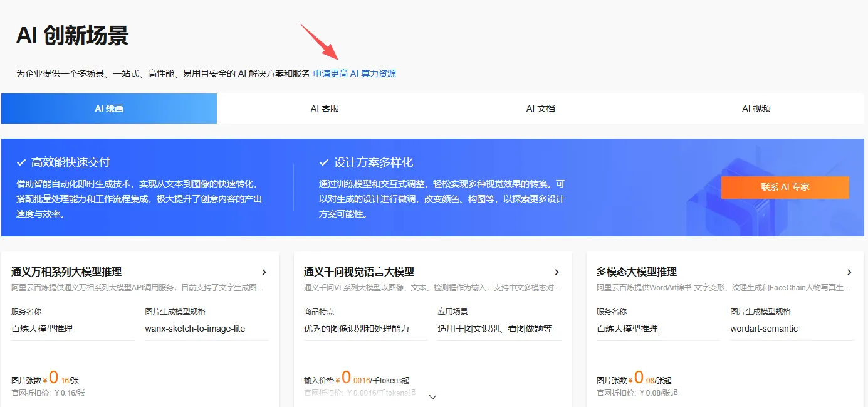The height and width of the screenshot is (407, 868).
Task: Click 百炼大模型推理 in 多模态 card
Action: tap(627, 329)
